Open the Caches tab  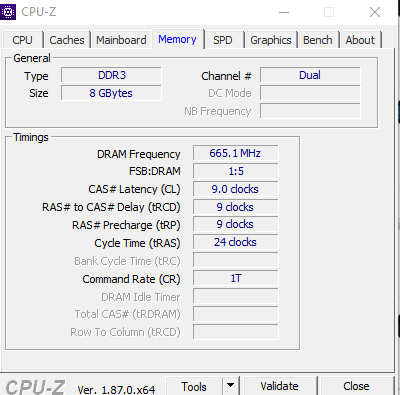(x=67, y=40)
